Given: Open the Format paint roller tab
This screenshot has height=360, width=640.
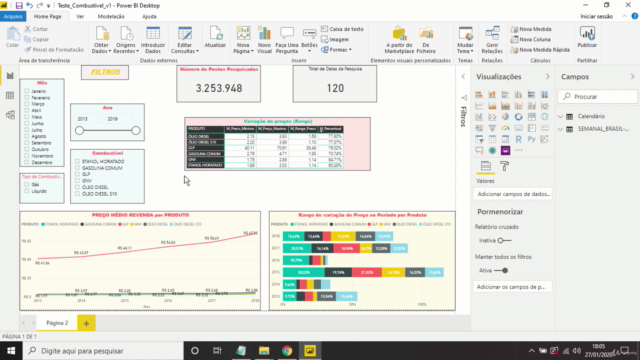Looking at the screenshot, I should point(504,166).
